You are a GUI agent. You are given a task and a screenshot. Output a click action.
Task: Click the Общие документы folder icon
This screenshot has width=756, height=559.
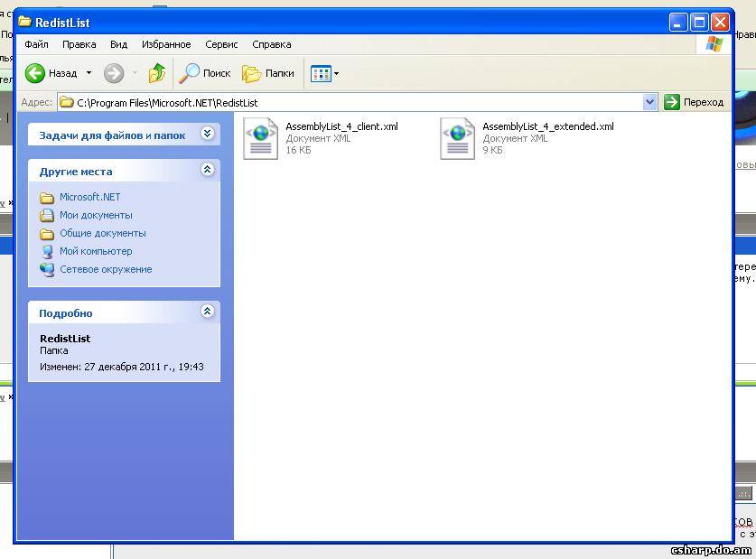click(x=47, y=234)
